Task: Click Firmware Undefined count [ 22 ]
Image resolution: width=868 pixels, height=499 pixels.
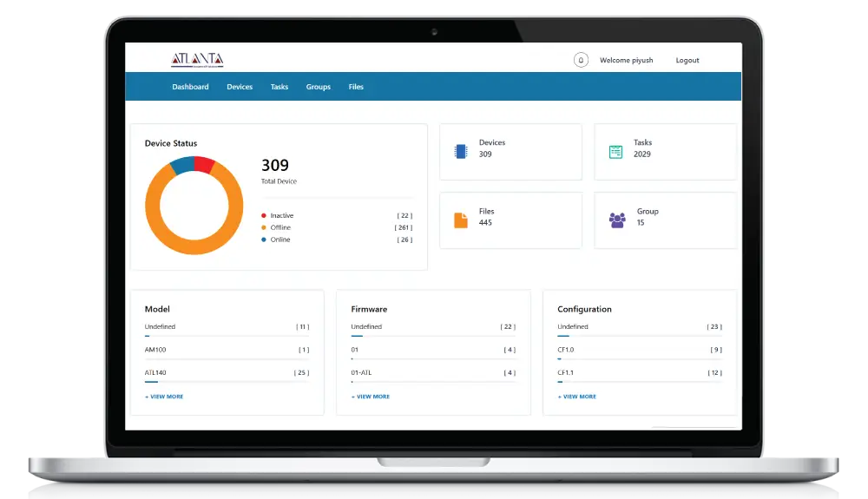Action: coord(508,327)
